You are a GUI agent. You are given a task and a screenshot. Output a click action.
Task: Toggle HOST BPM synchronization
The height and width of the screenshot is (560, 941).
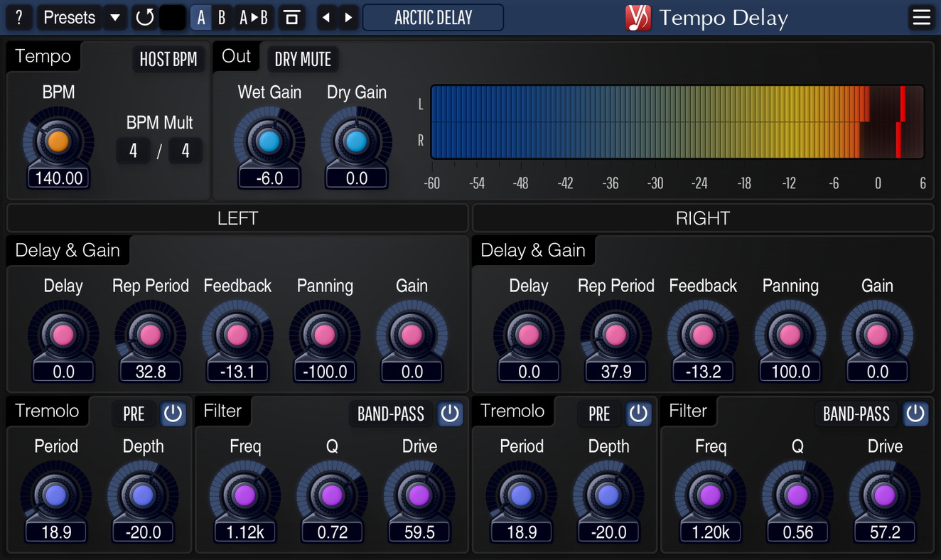click(168, 60)
